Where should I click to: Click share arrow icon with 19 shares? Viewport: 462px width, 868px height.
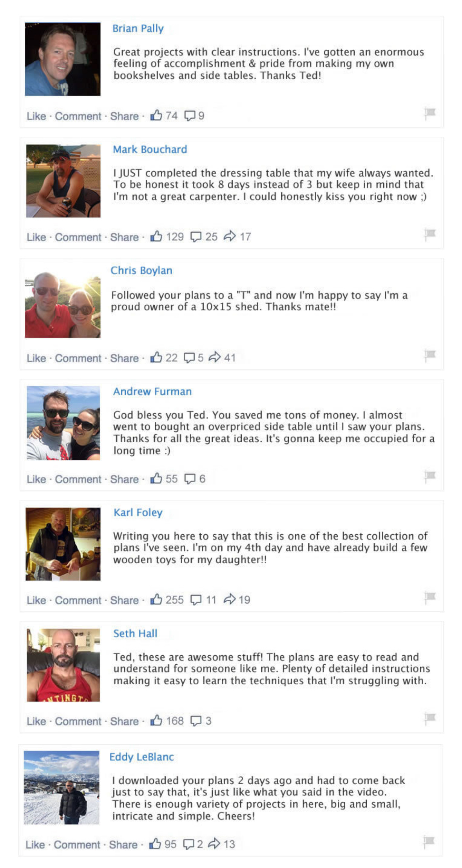coord(229,599)
